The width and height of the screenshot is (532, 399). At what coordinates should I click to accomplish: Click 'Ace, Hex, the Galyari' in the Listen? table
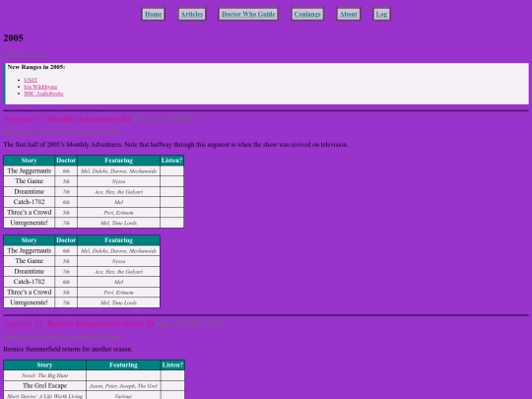point(118,192)
